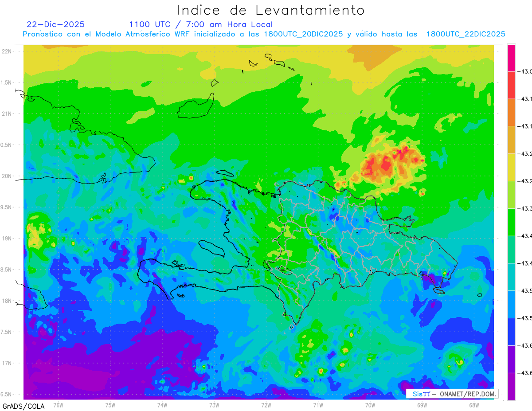Viewport: 532px width, 411px height.
Task: Click the "20N" latitude label
Action: click(x=7, y=176)
